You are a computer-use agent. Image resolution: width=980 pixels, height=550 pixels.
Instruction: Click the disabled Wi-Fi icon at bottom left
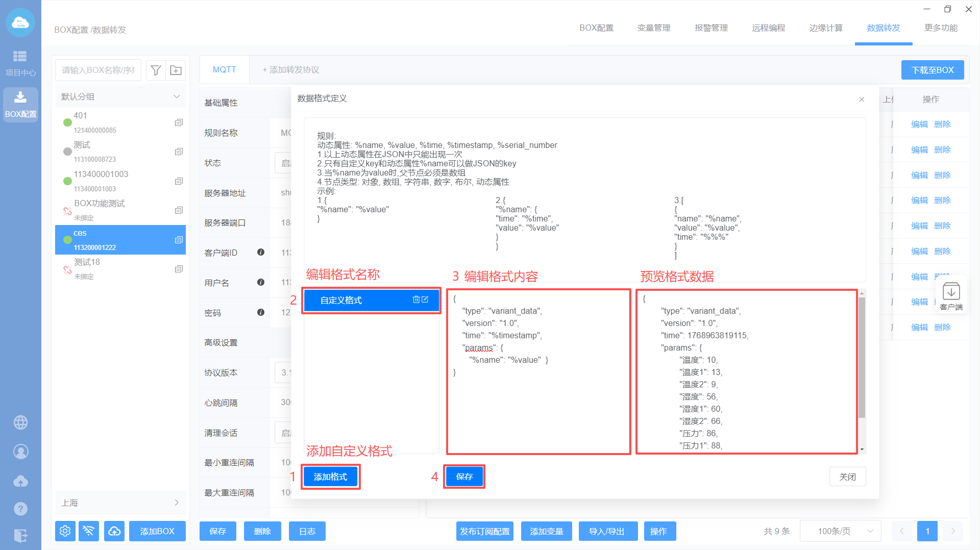pyautogui.click(x=89, y=531)
